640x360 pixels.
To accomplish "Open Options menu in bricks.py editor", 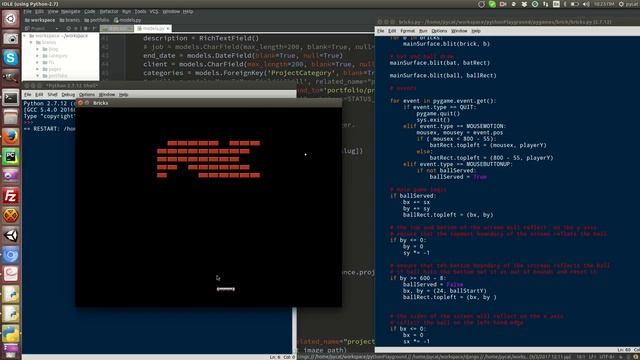I will point(439,31).
